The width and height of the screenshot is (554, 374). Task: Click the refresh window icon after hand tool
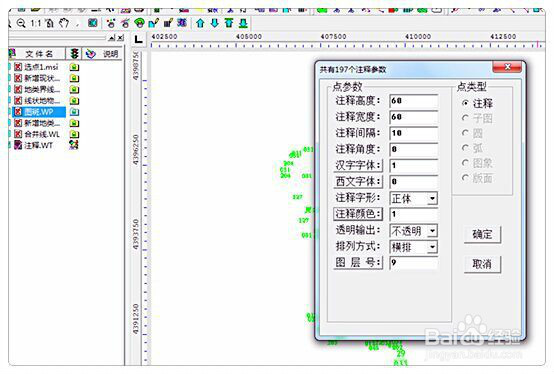(x=93, y=23)
